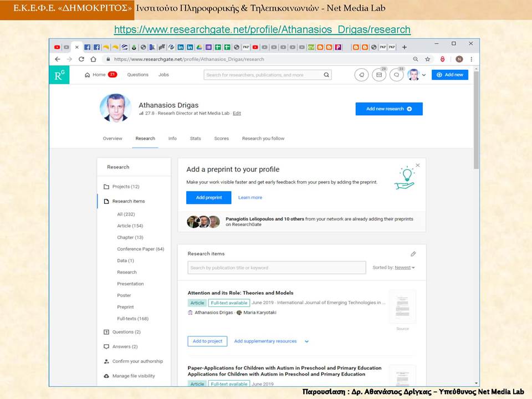Screen dimensions: 532x399
Task: Open the chat bubble icon in header
Action: pos(396,75)
